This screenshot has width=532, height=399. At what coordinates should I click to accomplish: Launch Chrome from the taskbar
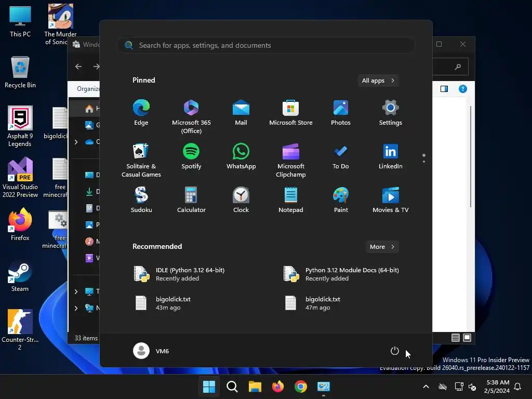(301, 387)
